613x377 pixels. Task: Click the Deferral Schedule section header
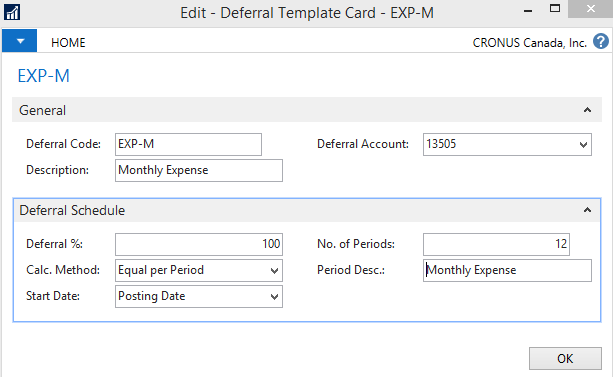[x=307, y=210]
